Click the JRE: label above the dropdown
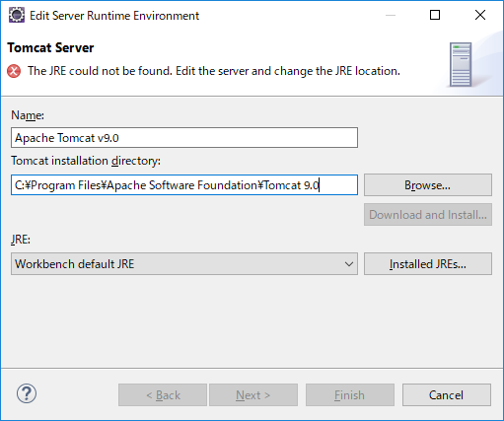504x421 pixels. (21, 240)
